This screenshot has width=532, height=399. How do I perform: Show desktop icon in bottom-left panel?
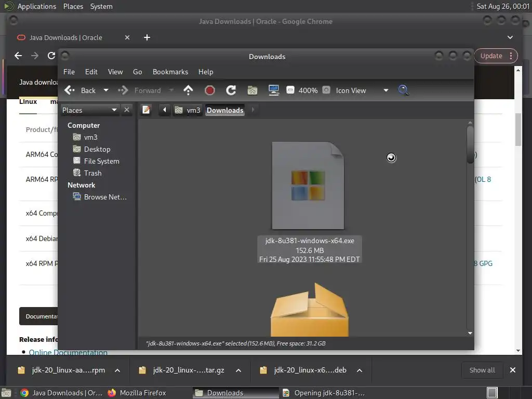click(6, 393)
